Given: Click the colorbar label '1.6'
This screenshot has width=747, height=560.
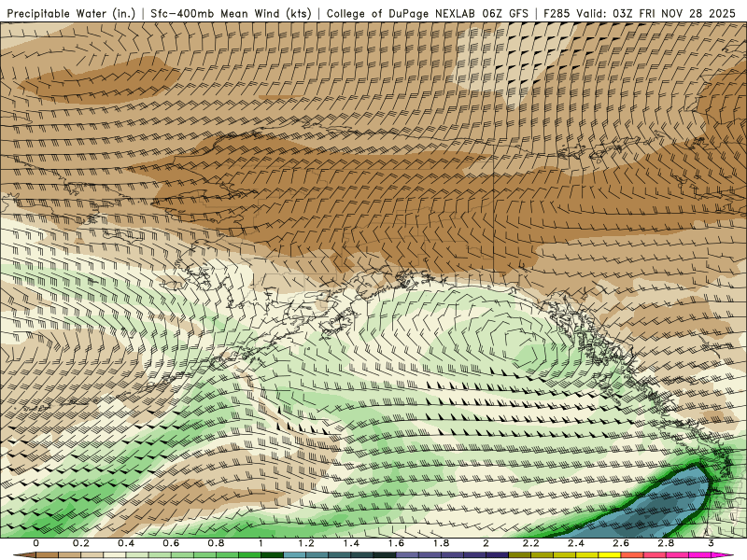Looking at the screenshot, I should (396, 543).
